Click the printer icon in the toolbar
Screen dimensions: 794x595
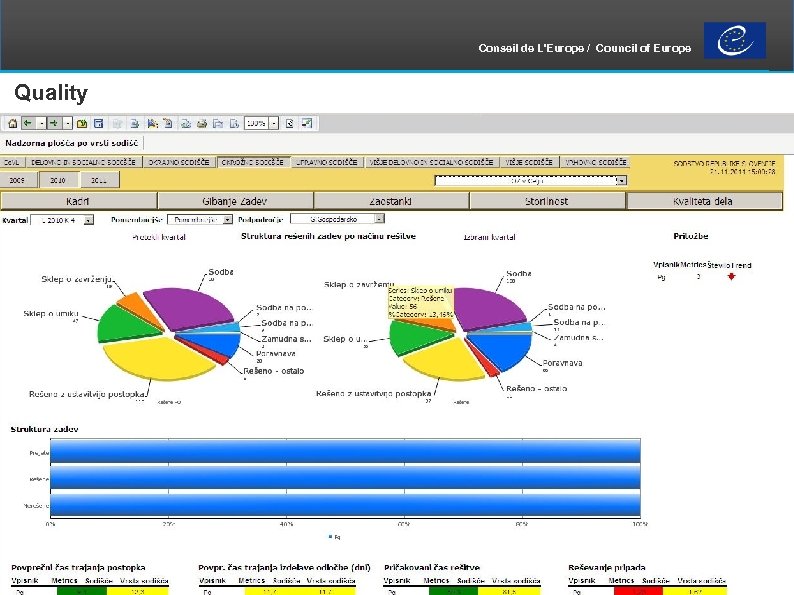click(x=202, y=124)
